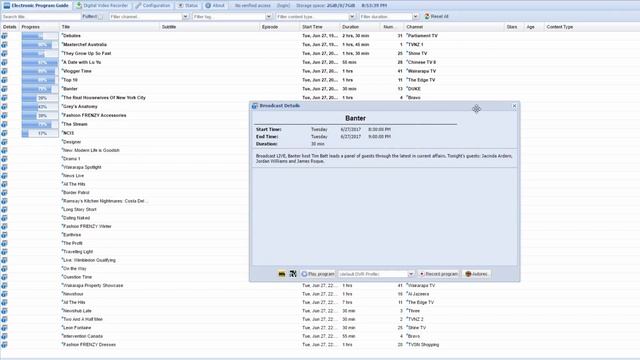This screenshot has width=640, height=360.
Task: Select Fashion FRENZY Accessories title
Action: pyautogui.click(x=95, y=116)
